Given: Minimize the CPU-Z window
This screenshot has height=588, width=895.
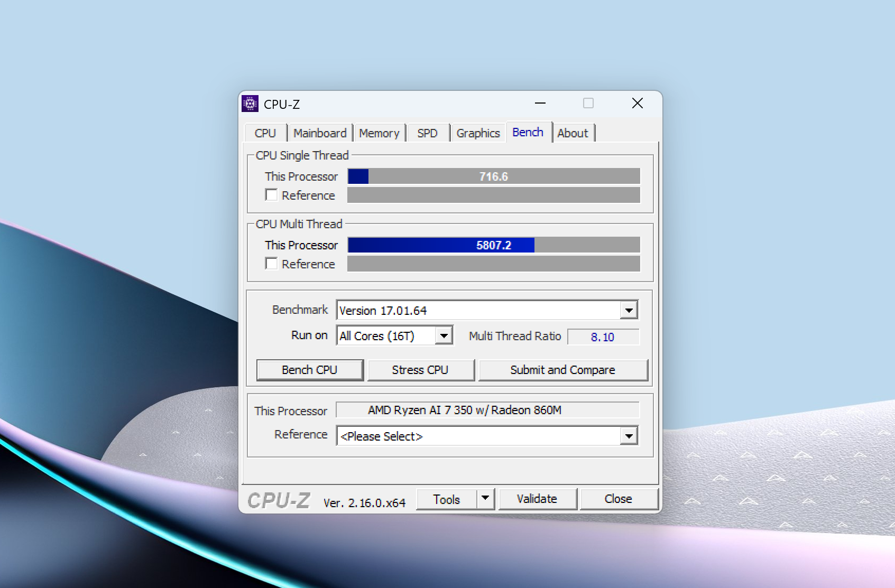Looking at the screenshot, I should click(x=540, y=104).
